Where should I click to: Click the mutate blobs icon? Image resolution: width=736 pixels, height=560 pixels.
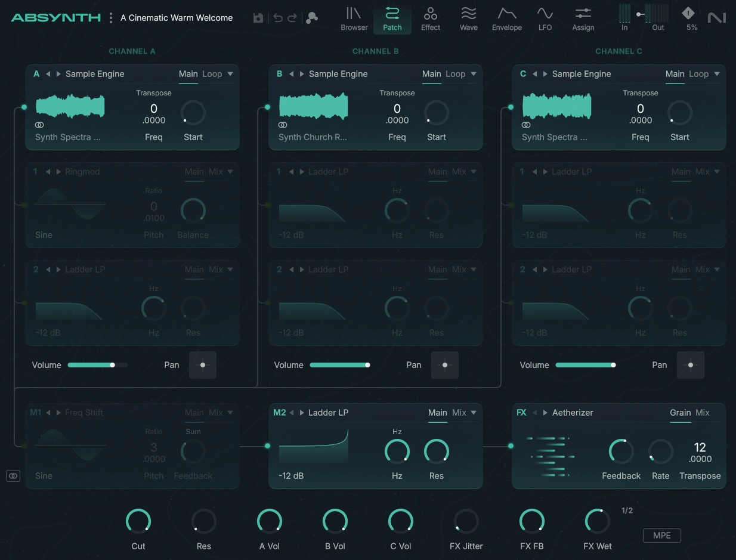[311, 18]
